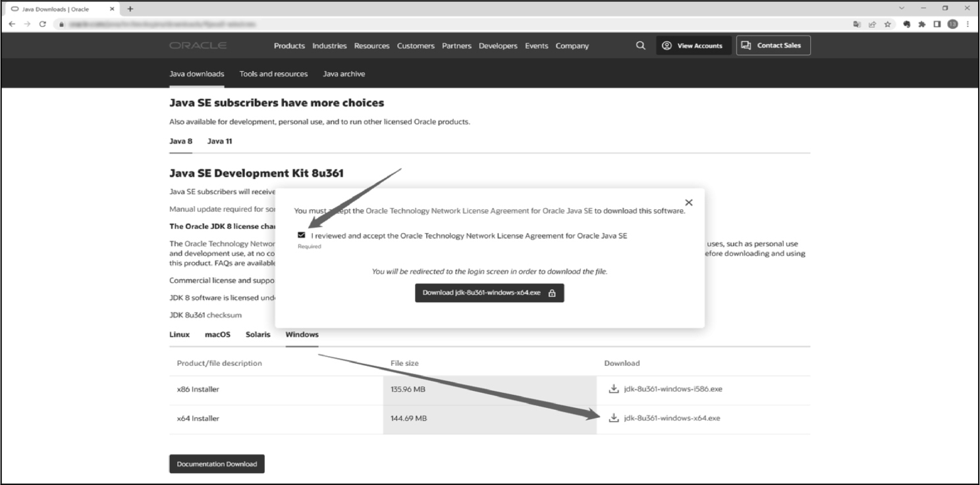Open the Customers menu
The image size is (980, 485).
(416, 46)
